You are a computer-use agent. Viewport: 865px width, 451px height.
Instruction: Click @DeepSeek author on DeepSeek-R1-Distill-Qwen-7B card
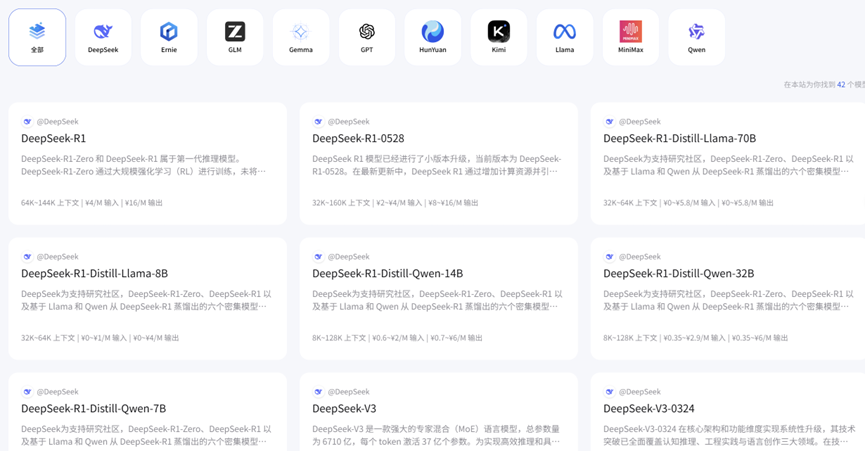[57, 391]
